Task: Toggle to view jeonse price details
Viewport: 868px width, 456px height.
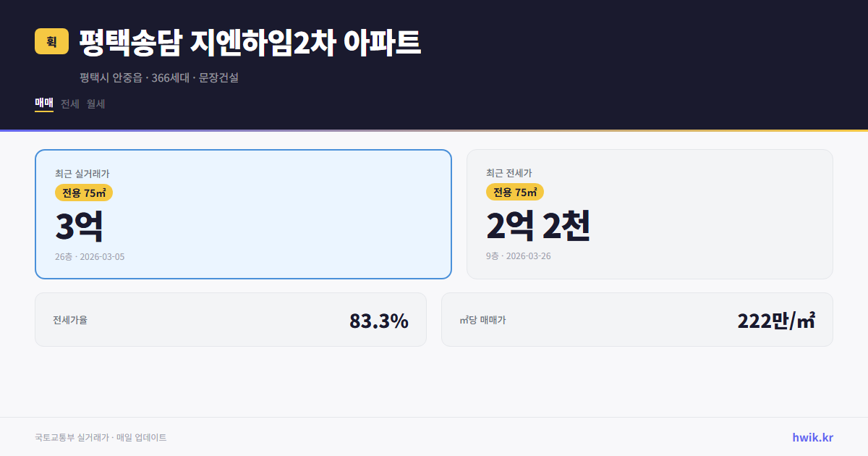Action: tap(650, 214)
